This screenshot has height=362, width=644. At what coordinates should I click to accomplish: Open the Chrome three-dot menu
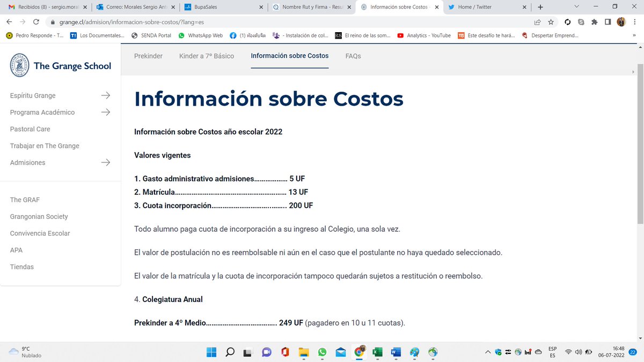tap(634, 22)
